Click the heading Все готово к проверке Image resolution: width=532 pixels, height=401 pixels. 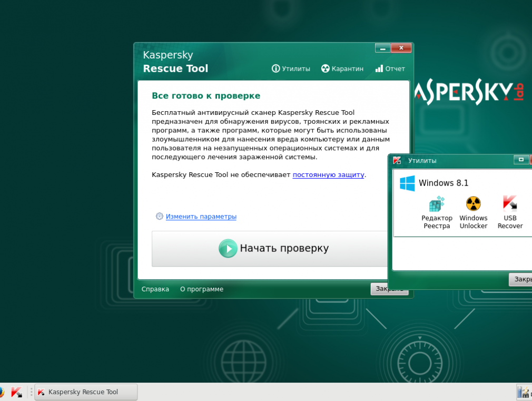(206, 96)
